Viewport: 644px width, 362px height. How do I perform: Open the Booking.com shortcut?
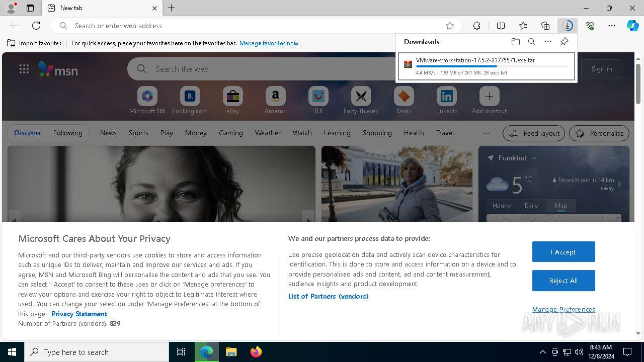[190, 101]
